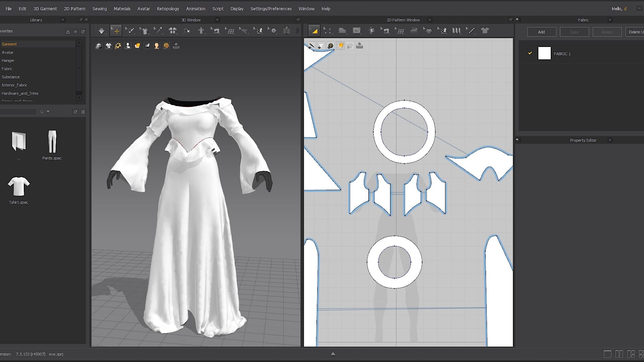Open the Settings/Preferences menu
Viewport: 644px width, 362px height.
pos(271,9)
